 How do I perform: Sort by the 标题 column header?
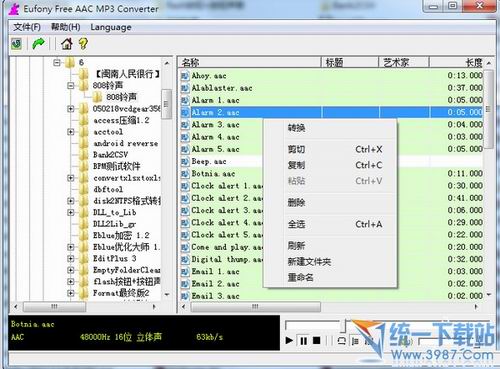click(350, 62)
